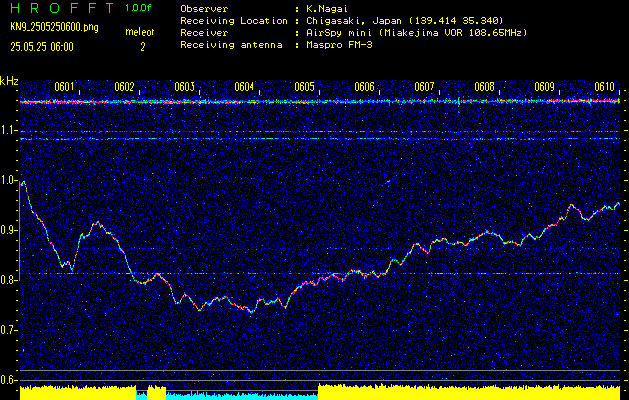Image resolution: width=629 pixels, height=400 pixels.
Task: Click the 0601 time marker
Action: coord(64,87)
